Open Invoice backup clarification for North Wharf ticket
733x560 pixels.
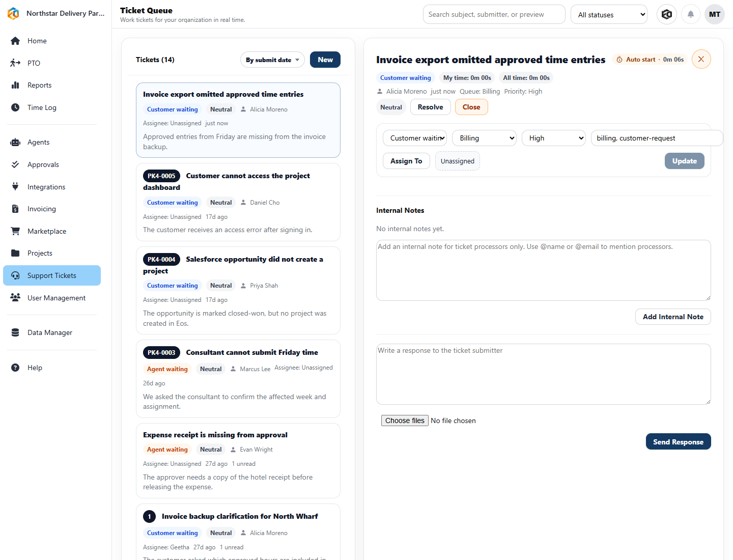(238, 532)
